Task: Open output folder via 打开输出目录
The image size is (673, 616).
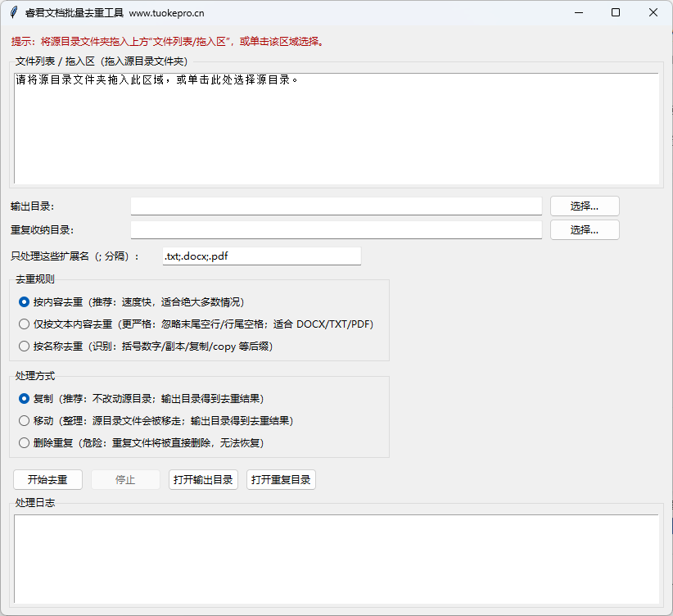Action: (x=203, y=480)
